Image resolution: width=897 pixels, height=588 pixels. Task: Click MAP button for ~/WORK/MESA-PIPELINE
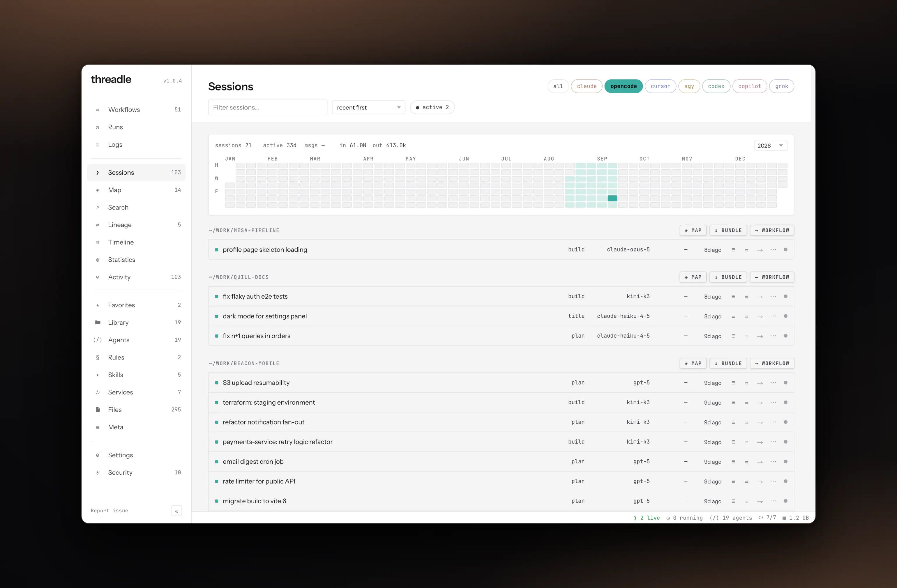[x=693, y=231]
